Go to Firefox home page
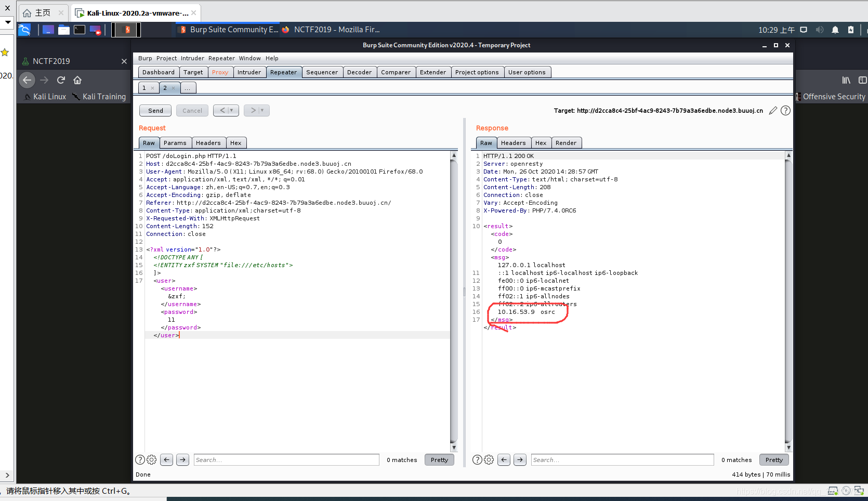 point(77,80)
